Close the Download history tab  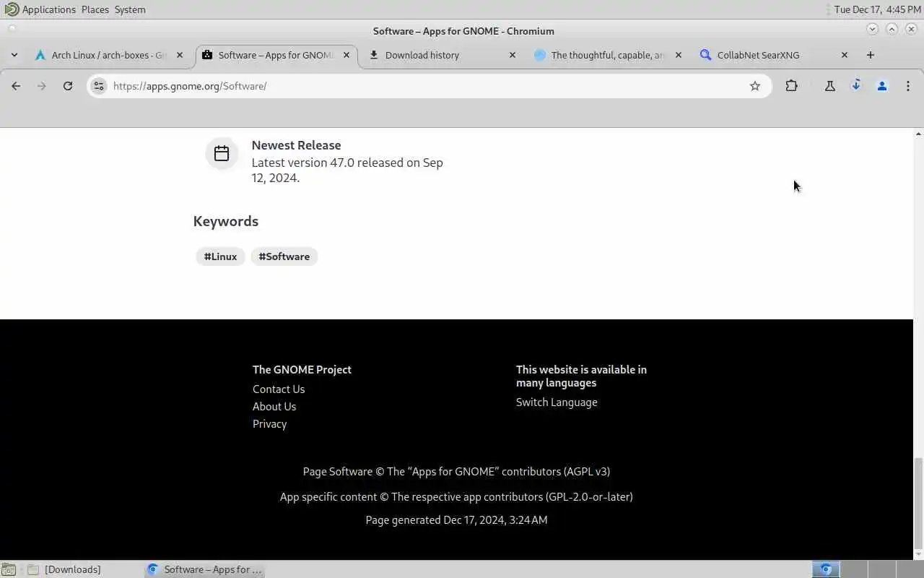pyautogui.click(x=513, y=55)
